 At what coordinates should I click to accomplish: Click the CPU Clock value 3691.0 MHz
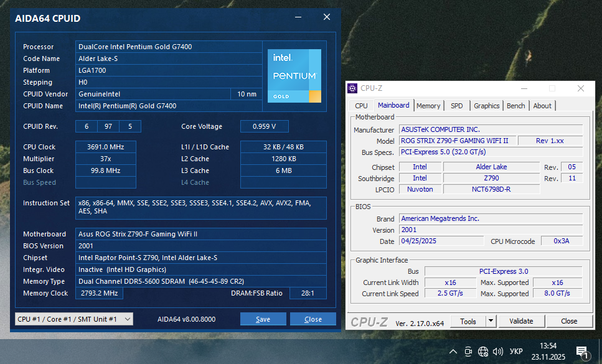[106, 147]
